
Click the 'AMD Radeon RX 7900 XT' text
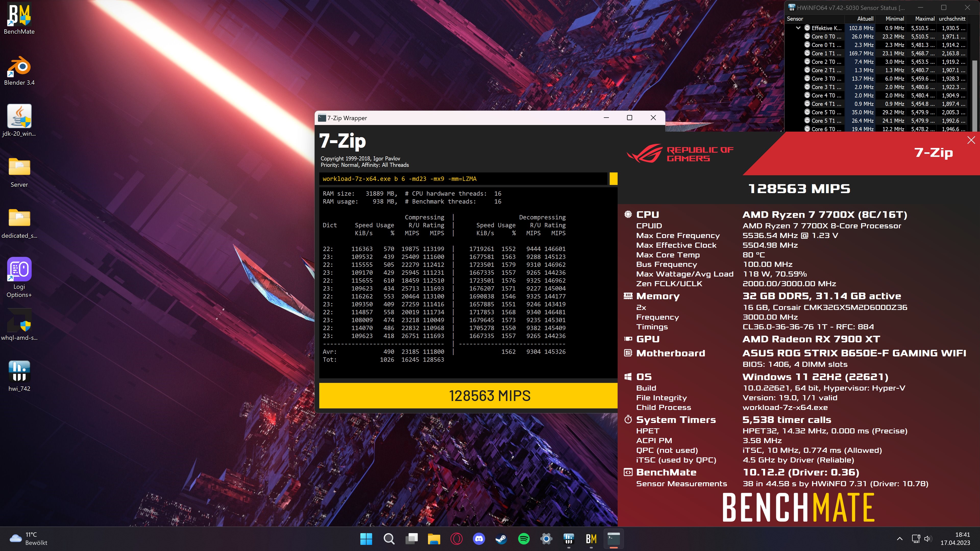811,339
